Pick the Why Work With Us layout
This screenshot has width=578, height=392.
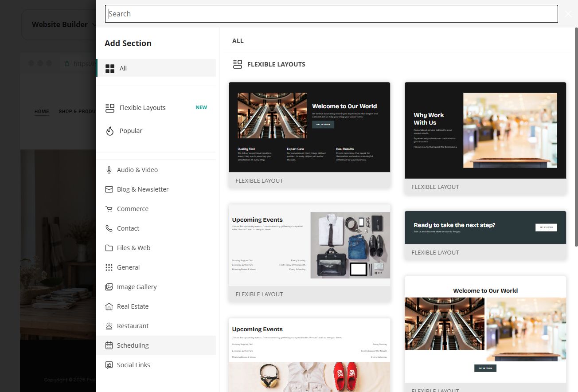point(485,138)
